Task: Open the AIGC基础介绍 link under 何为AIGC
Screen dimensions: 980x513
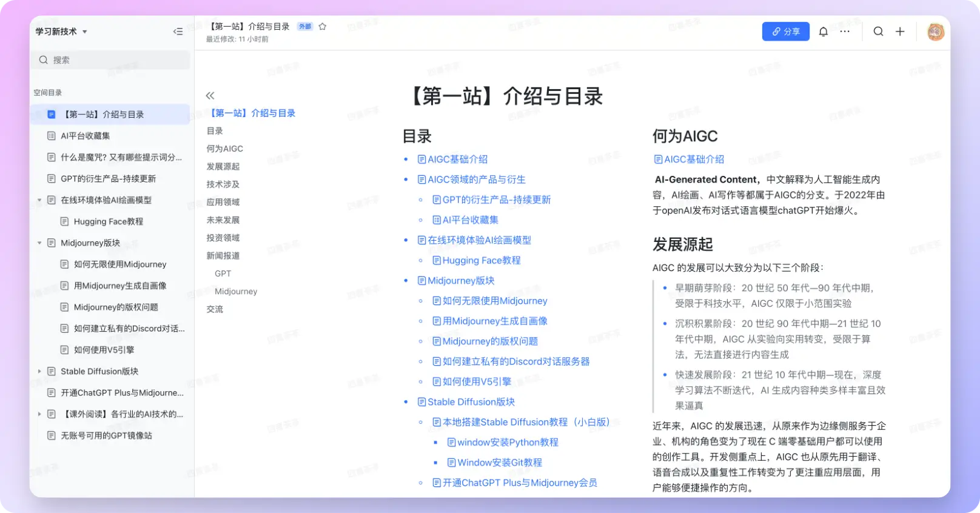Action: [689, 159]
